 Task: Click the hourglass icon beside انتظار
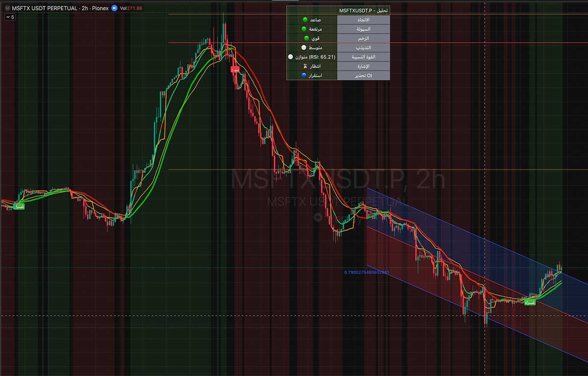click(305, 66)
